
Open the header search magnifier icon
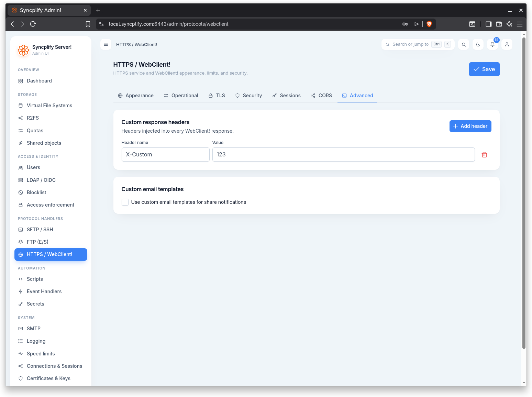point(464,44)
